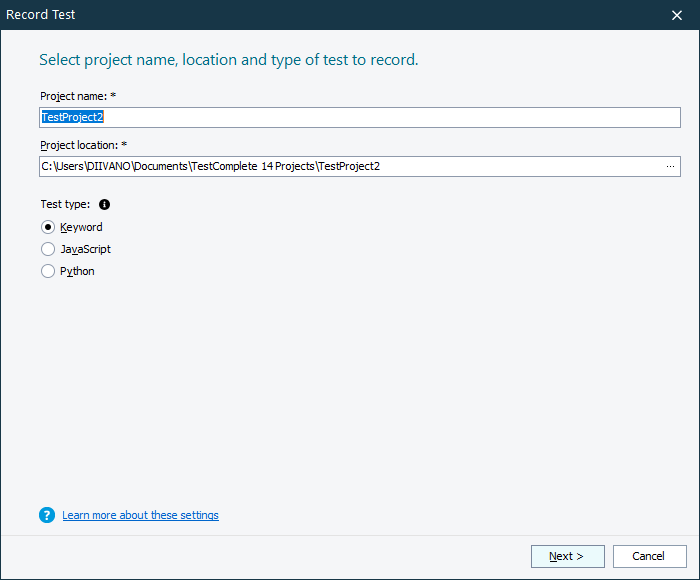This screenshot has width=700, height=580.
Task: Click the Keyword option label text
Action: click(x=81, y=227)
